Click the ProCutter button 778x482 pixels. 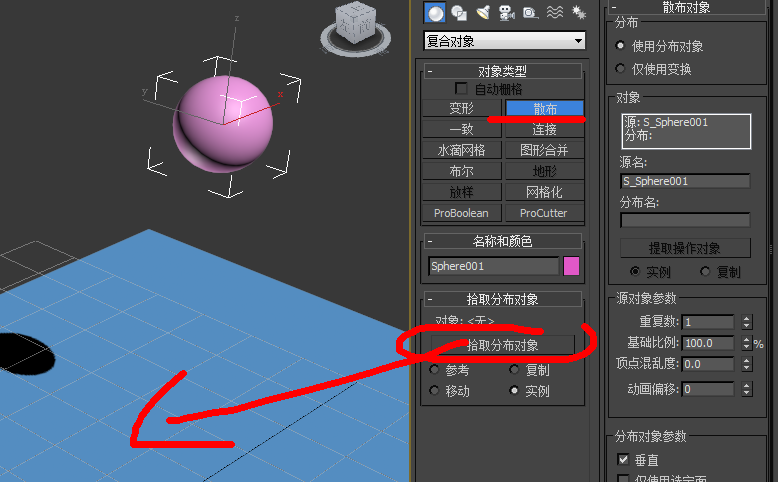click(545, 213)
